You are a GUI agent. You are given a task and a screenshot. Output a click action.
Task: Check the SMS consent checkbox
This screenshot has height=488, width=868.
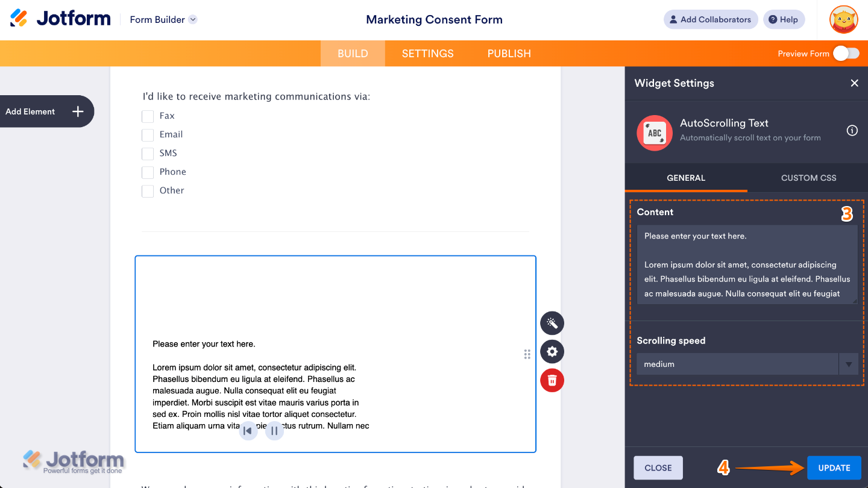pyautogui.click(x=148, y=153)
